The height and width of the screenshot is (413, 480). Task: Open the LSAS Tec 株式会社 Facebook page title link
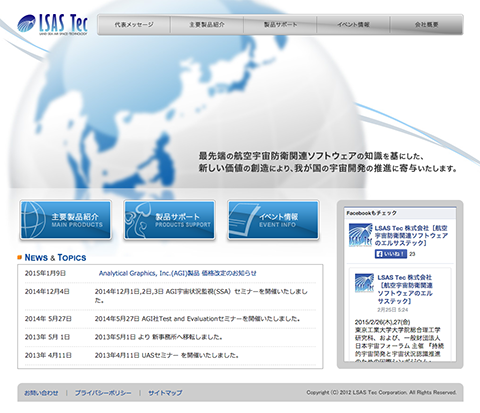click(x=411, y=235)
